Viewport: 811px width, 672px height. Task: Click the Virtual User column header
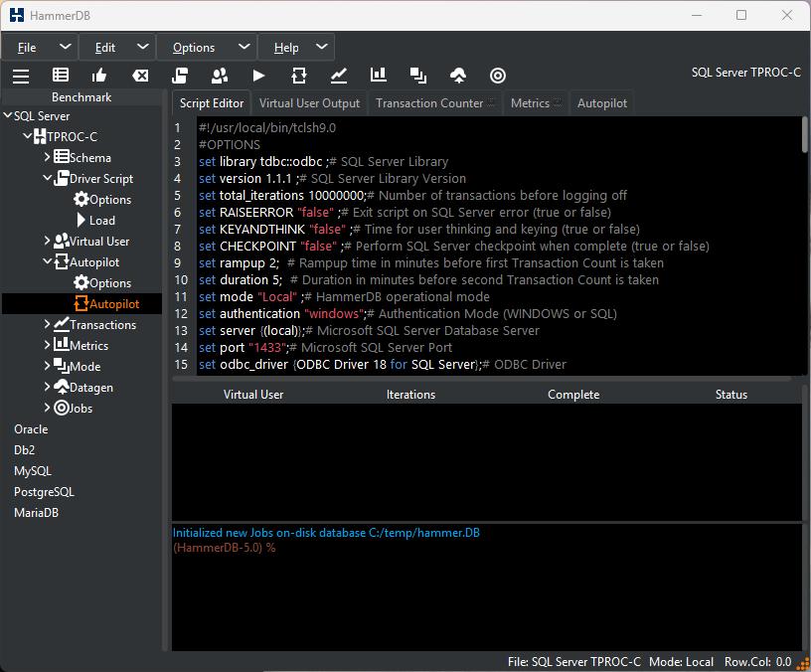(253, 395)
